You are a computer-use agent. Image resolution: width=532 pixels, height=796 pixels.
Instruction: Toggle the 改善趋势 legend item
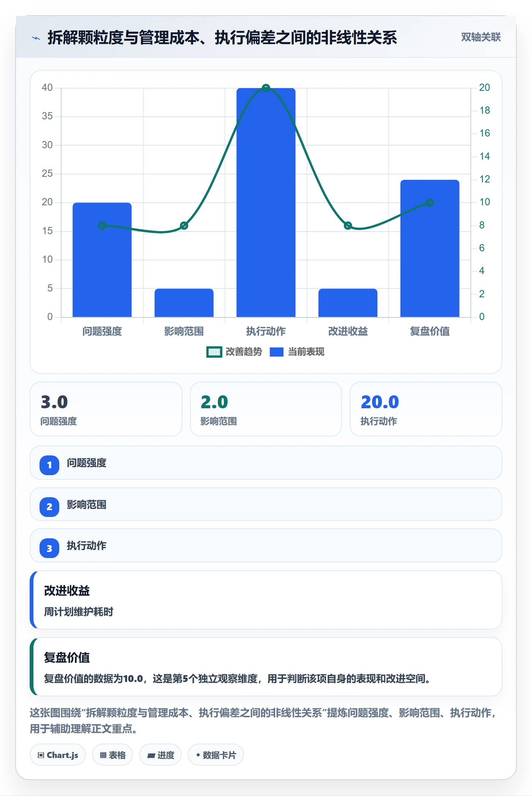(x=234, y=352)
